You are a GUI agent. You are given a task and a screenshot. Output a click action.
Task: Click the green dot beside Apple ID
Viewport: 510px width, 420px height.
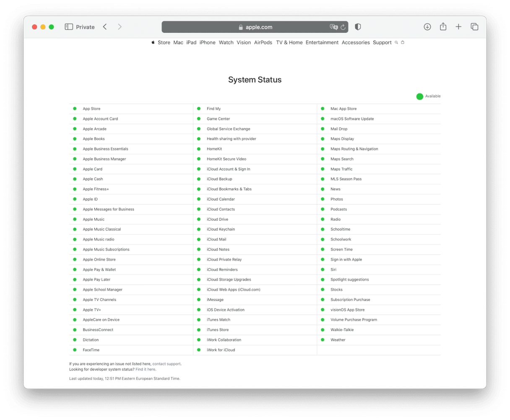75,199
